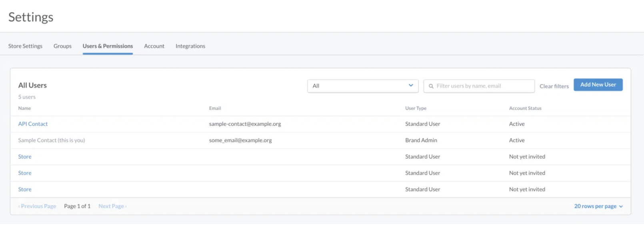
Task: Select the Users & Permissions tab
Action: [108, 46]
